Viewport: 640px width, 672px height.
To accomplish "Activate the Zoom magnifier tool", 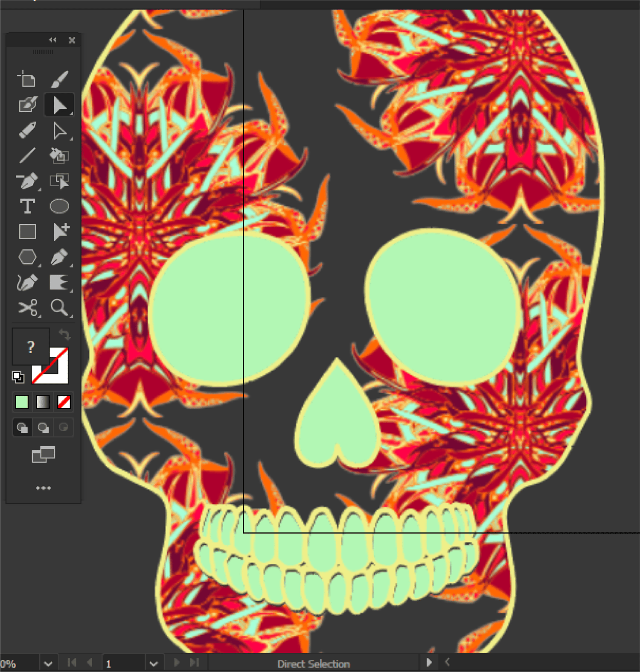I will coord(59,307).
